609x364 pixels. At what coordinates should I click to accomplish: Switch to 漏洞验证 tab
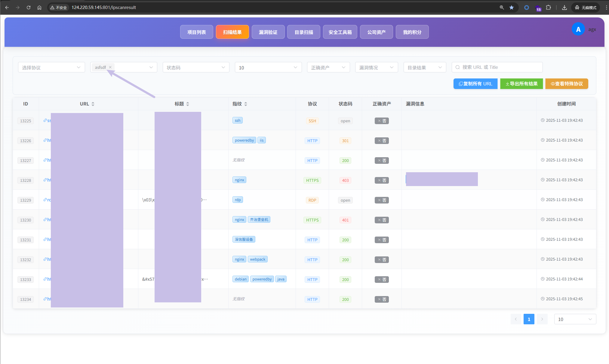pos(268,32)
